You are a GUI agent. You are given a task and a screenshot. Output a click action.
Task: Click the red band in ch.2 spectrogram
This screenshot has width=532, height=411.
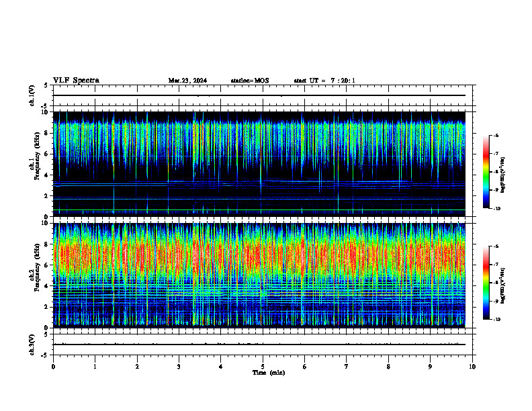(259, 256)
